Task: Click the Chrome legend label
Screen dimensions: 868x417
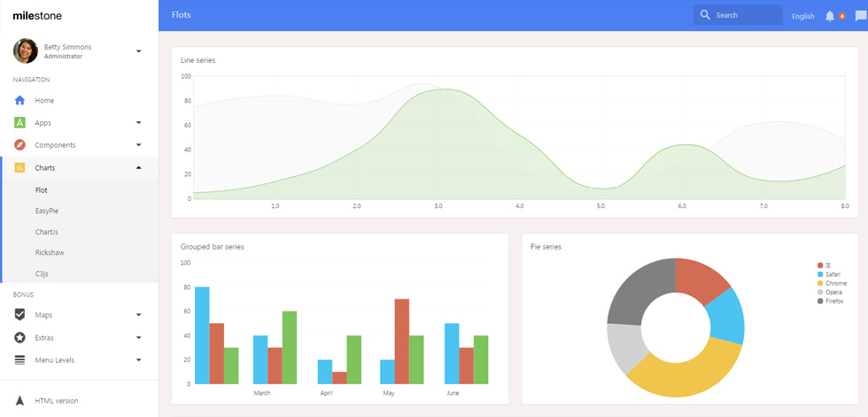Action: coord(836,283)
